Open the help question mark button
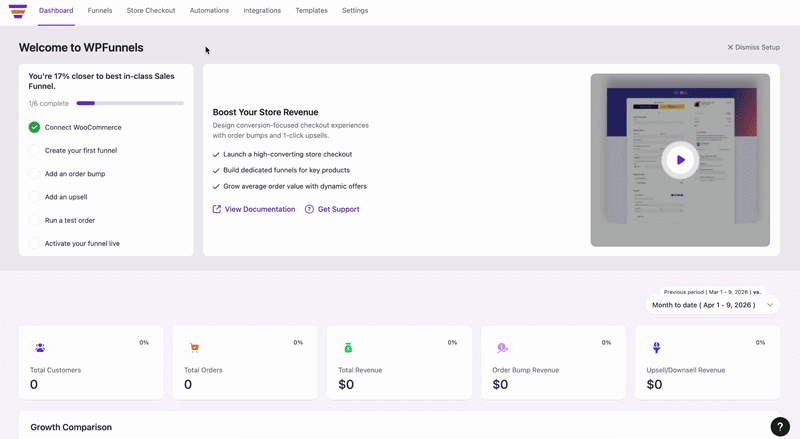This screenshot has height=439, width=800. coord(780,426)
